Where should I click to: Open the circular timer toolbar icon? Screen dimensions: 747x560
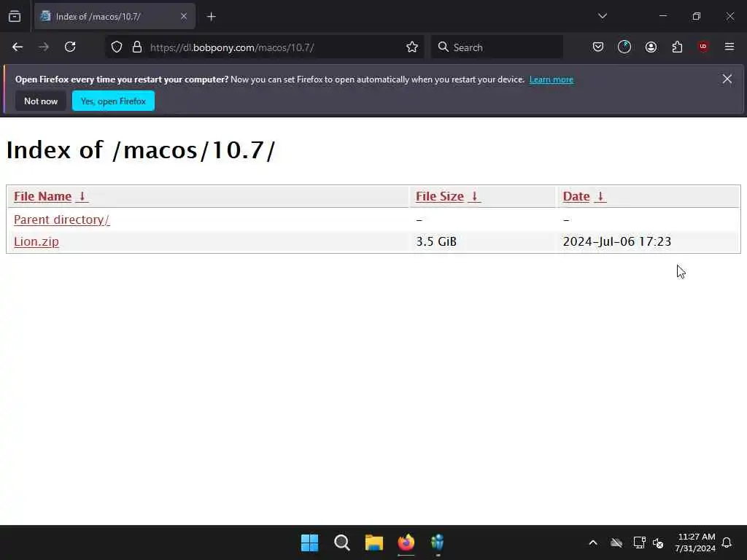tap(624, 47)
